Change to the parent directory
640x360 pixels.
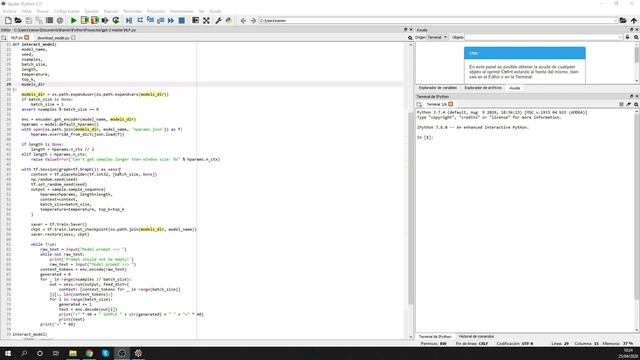pos(633,20)
